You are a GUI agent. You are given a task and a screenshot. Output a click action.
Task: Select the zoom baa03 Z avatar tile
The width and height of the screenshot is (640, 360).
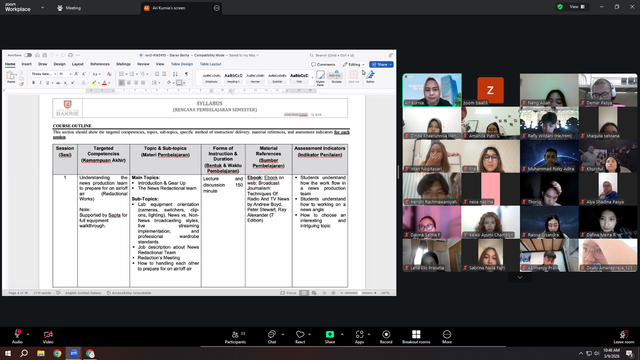490,90
